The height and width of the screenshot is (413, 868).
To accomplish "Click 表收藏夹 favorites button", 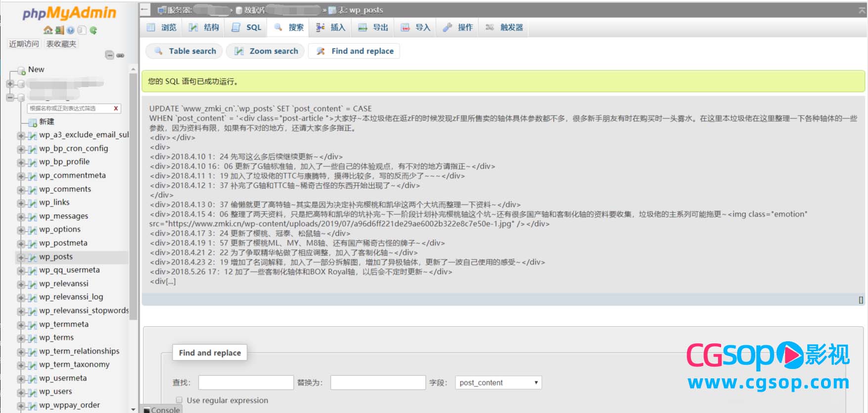I will tap(61, 44).
